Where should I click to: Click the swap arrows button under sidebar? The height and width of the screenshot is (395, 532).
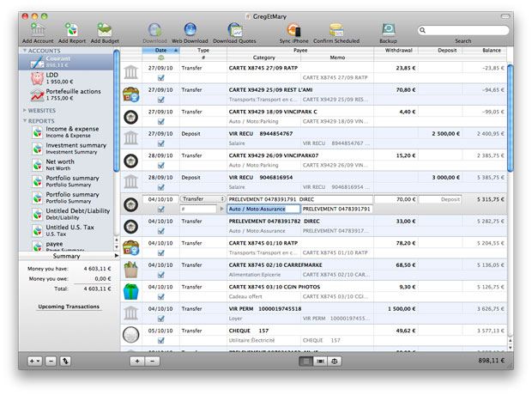pyautogui.click(x=65, y=361)
